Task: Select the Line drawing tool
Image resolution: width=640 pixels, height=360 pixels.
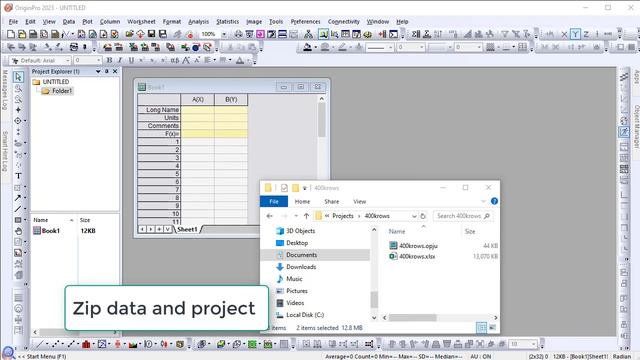Action: pyautogui.click(x=18, y=209)
